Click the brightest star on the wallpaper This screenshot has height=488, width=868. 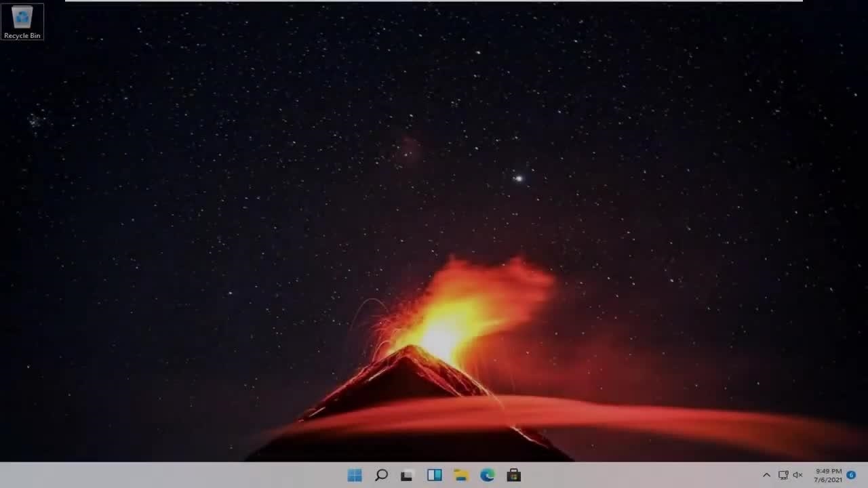pyautogui.click(x=519, y=179)
